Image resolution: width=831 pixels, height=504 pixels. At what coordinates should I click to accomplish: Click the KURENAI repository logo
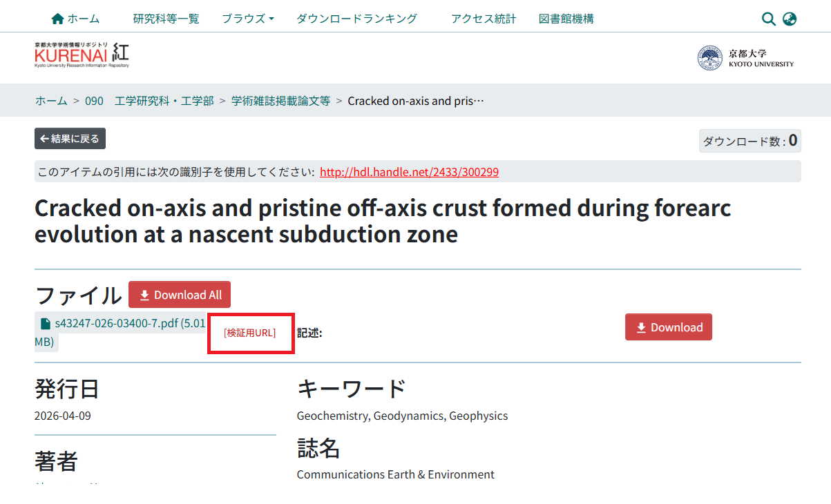tap(82, 55)
